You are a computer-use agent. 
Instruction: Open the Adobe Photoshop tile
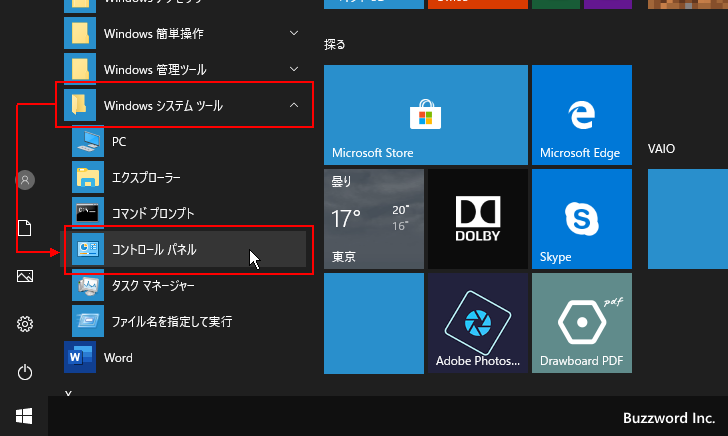tap(478, 323)
